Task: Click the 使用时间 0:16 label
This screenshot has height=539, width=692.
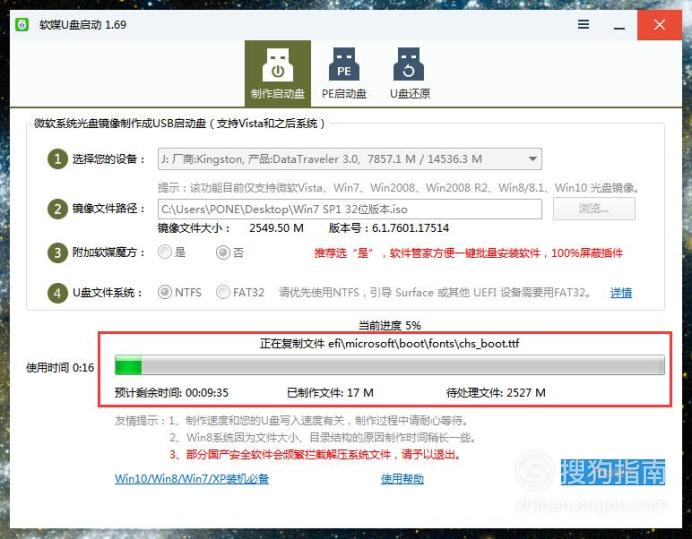Action: (60, 367)
